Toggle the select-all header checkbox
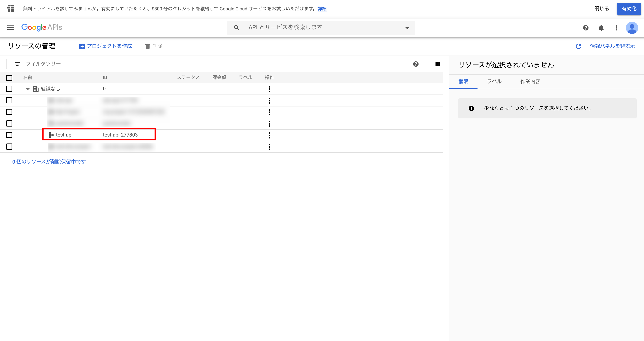The width and height of the screenshot is (644, 341). click(9, 78)
